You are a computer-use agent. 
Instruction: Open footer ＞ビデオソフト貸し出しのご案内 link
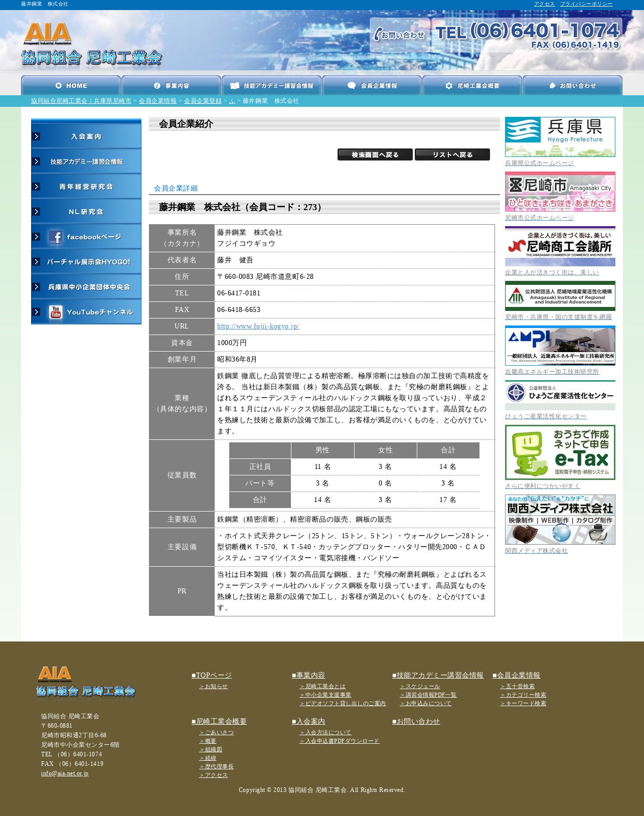(x=343, y=704)
